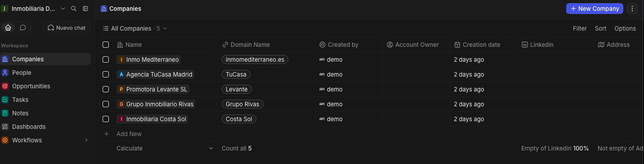Screen dimensions: 644x164
Task: Check the Promotora Levante SL row checkbox
Action: [106, 89]
